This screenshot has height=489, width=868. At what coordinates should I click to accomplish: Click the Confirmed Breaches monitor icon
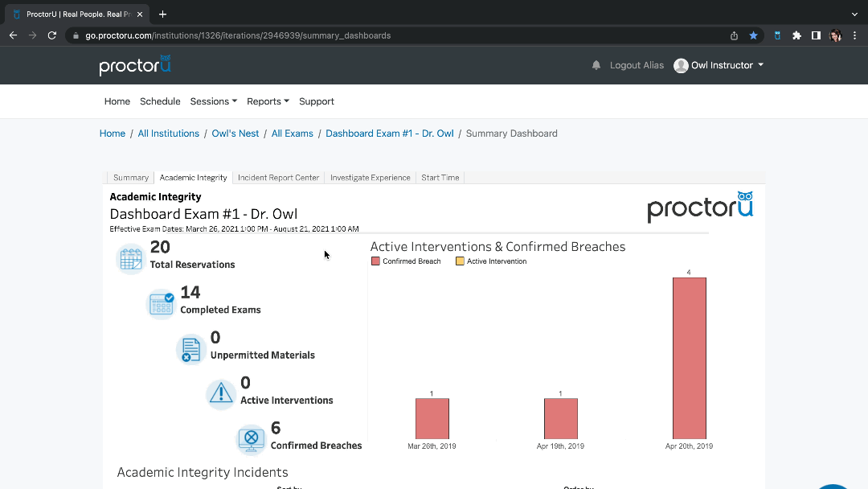tap(252, 440)
